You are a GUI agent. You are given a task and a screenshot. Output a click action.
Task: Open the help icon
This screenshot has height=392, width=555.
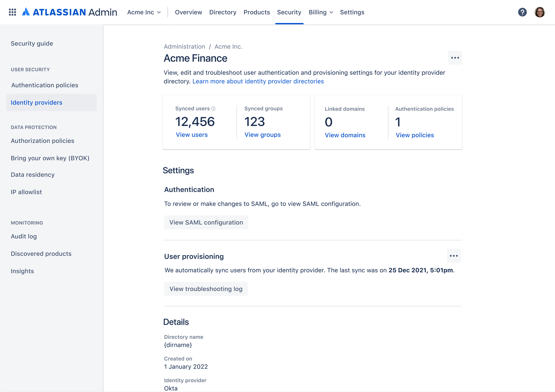pos(522,12)
